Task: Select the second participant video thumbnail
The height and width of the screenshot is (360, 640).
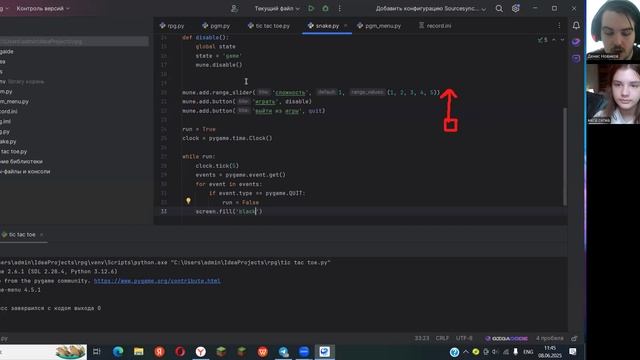Action: tap(613, 93)
